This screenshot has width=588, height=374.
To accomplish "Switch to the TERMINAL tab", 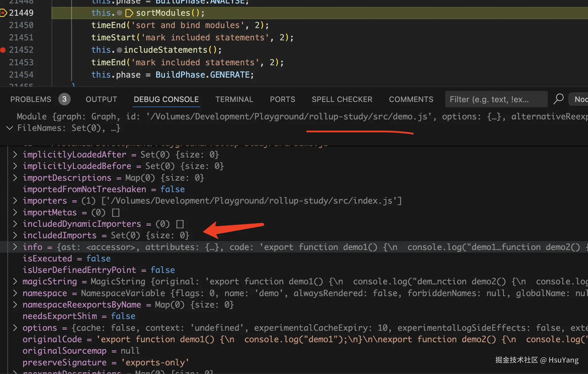I will [234, 99].
